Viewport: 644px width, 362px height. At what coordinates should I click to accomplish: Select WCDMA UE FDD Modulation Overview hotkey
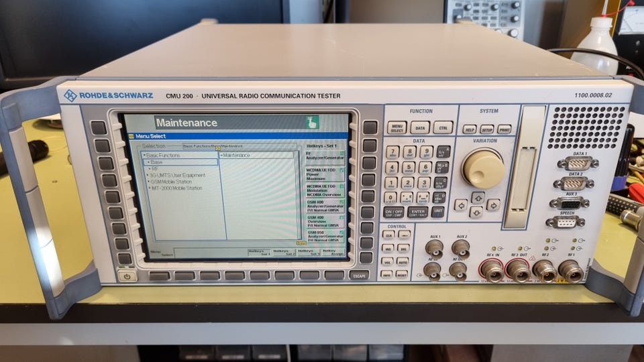325,190
